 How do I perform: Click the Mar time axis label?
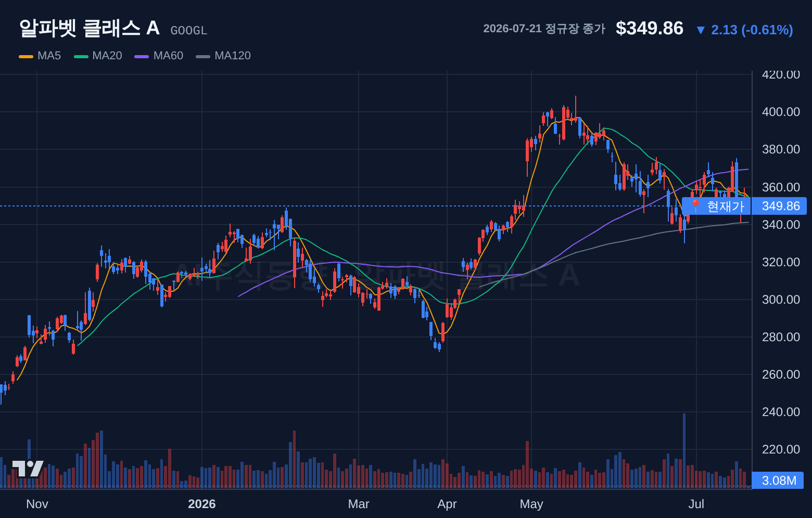click(x=359, y=504)
